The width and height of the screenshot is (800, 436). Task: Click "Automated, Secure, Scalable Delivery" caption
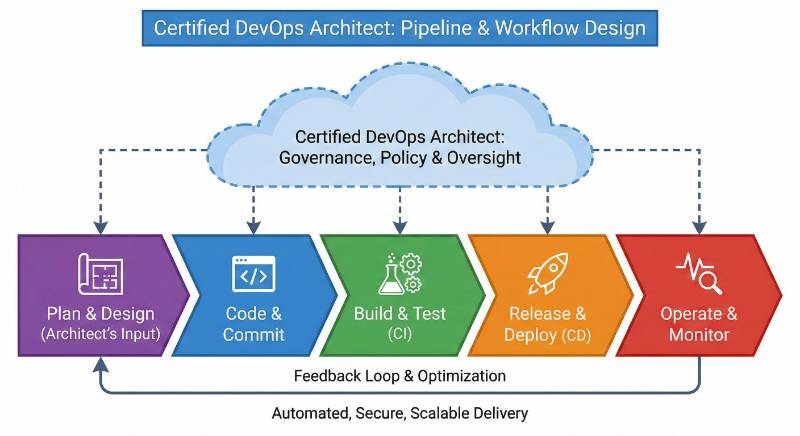(399, 412)
